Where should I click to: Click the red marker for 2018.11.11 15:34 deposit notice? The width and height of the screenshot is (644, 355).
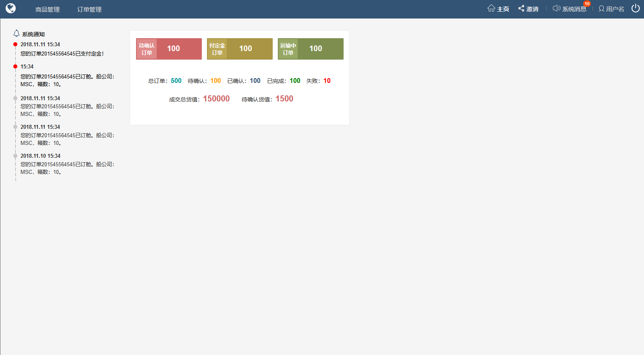click(15, 44)
